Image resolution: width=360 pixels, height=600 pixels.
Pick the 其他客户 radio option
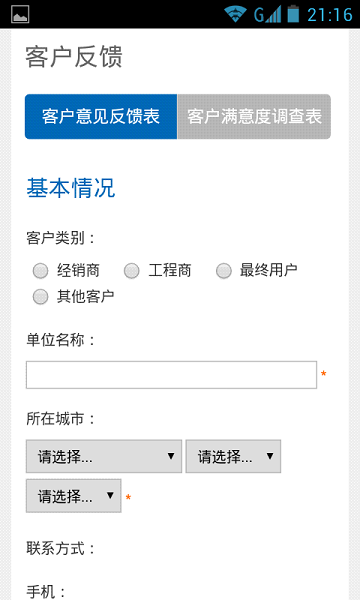pyautogui.click(x=41, y=297)
